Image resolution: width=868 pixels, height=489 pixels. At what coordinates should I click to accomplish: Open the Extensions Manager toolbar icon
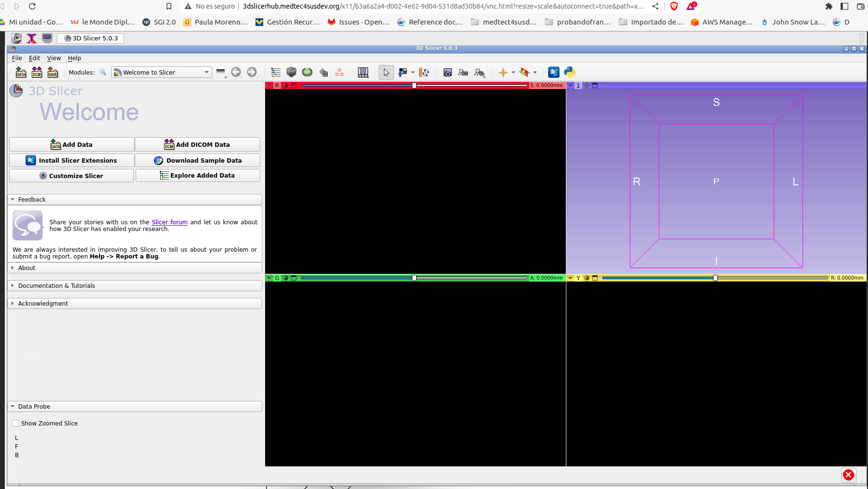pyautogui.click(x=554, y=72)
